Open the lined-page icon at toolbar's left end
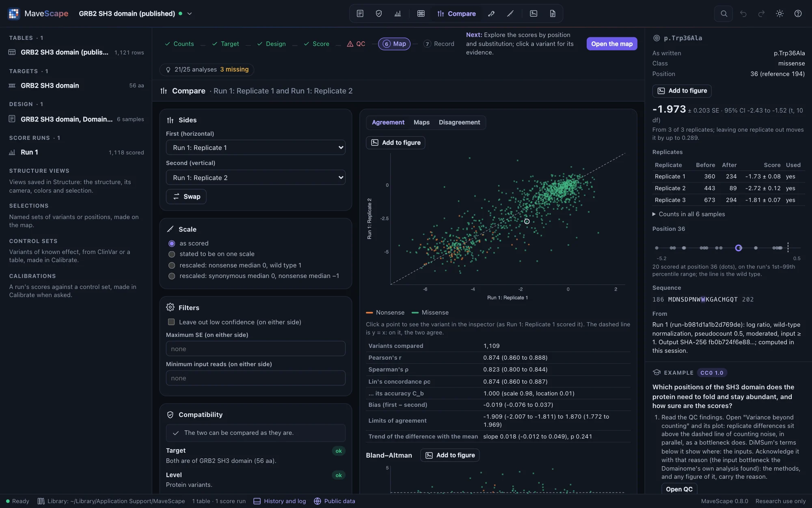The height and width of the screenshot is (508, 812). 360,13
